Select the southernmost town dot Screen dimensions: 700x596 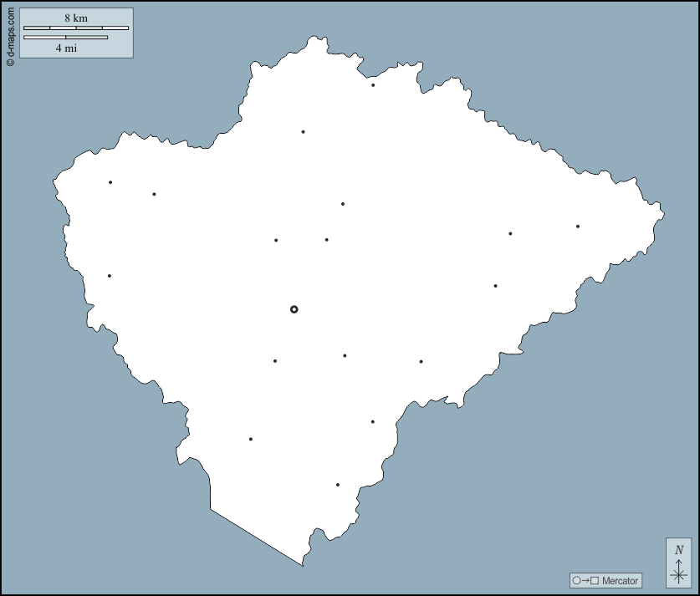tap(338, 485)
